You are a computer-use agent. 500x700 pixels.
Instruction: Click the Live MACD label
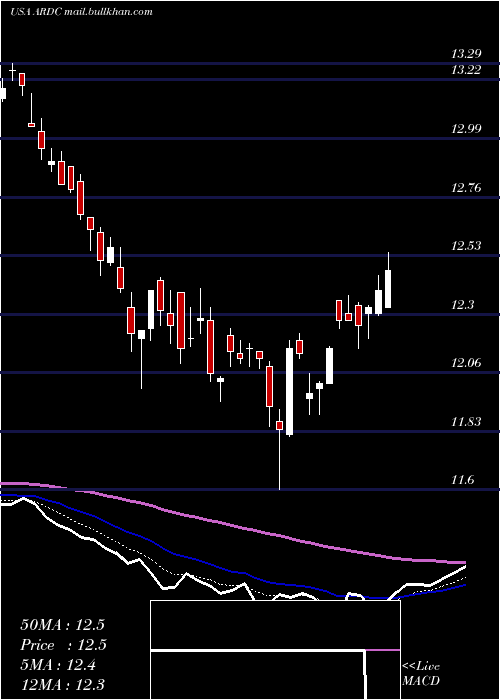point(421,673)
